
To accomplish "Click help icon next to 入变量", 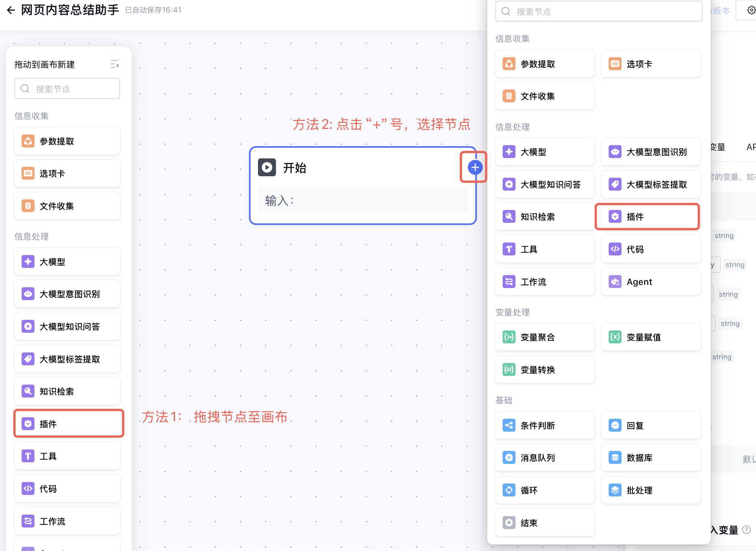I will (x=746, y=529).
